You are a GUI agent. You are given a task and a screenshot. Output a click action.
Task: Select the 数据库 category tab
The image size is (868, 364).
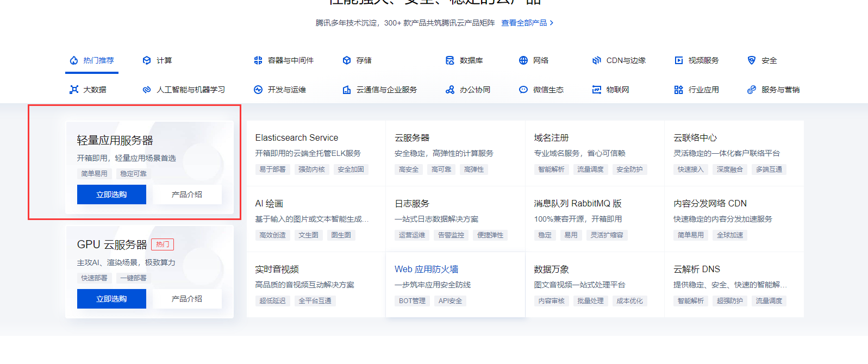[x=465, y=60]
